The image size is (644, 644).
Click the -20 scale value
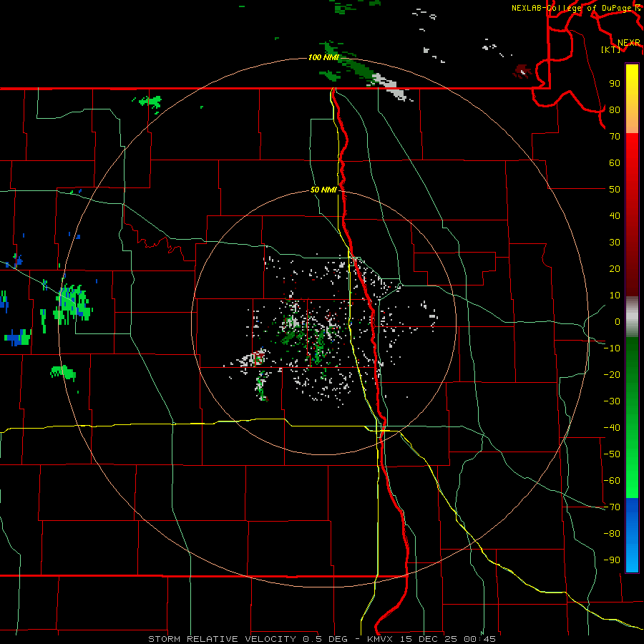tap(612, 374)
